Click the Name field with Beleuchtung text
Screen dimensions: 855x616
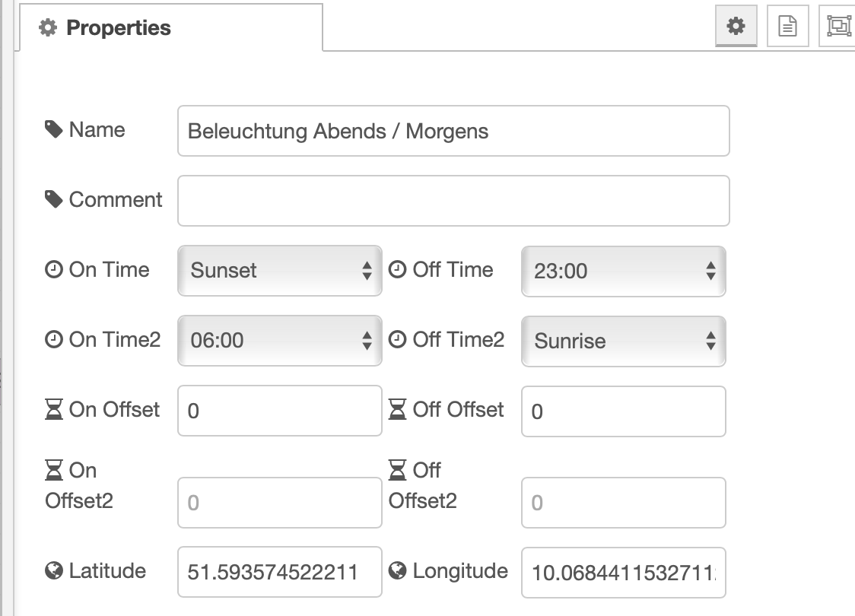tap(453, 131)
